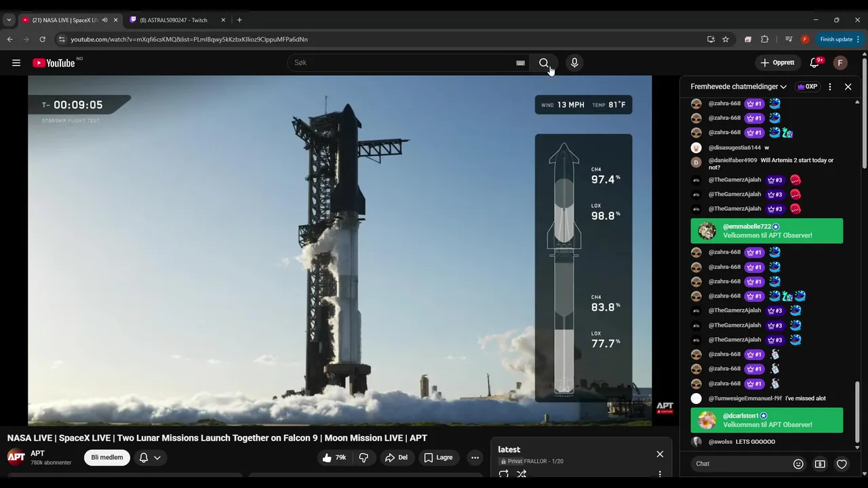Click the Bli medlem button

click(107, 457)
